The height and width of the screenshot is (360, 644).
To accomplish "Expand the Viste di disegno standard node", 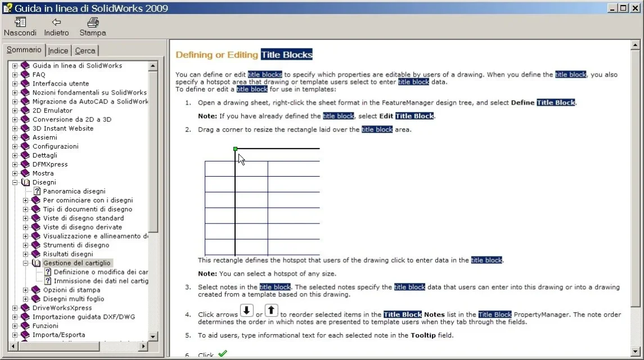I will [x=25, y=218].
